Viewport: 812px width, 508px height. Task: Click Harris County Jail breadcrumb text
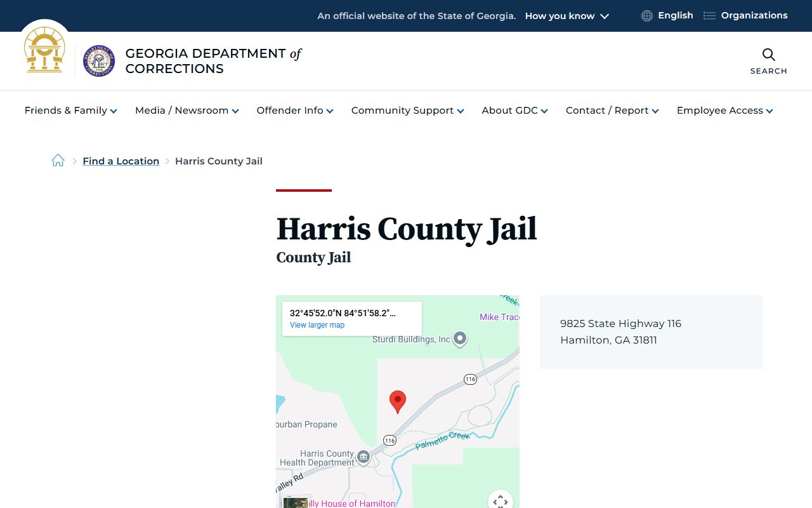coord(219,161)
